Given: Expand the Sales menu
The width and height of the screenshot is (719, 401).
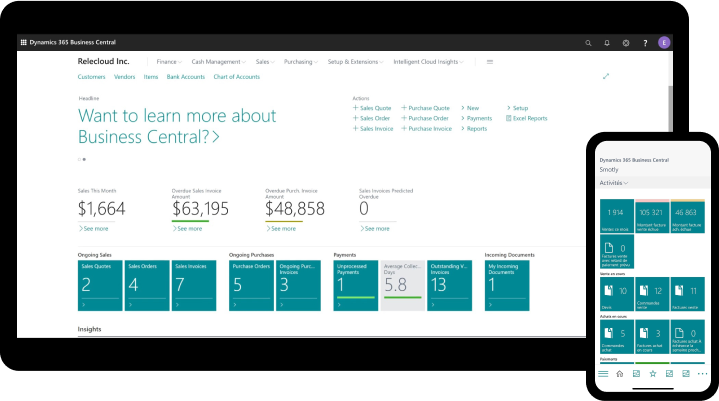Looking at the screenshot, I should pyautogui.click(x=265, y=61).
